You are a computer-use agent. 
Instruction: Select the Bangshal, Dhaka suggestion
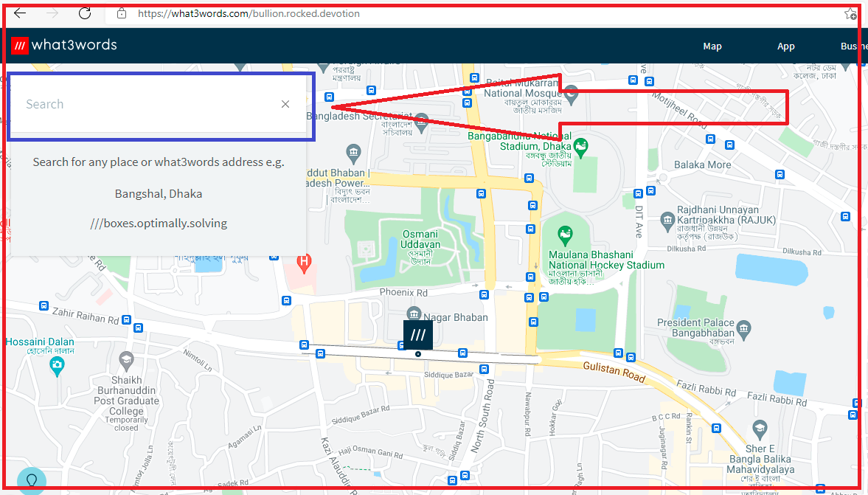tap(159, 194)
